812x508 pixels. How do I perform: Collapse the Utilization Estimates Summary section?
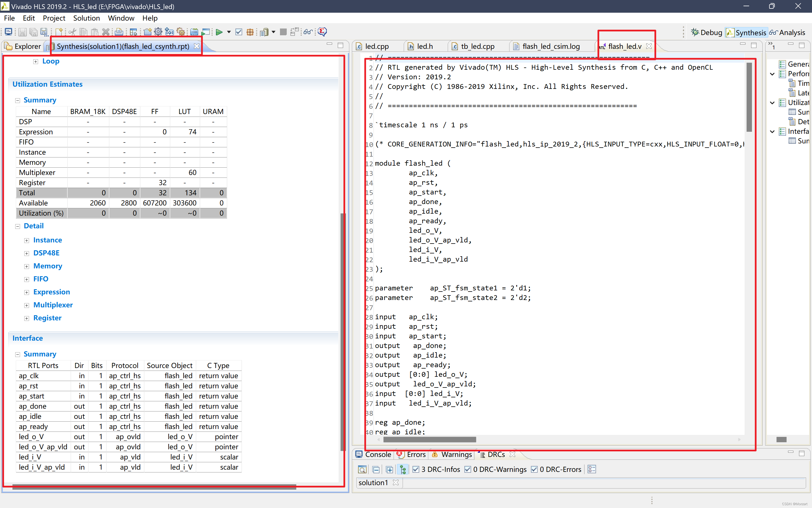coord(17,100)
